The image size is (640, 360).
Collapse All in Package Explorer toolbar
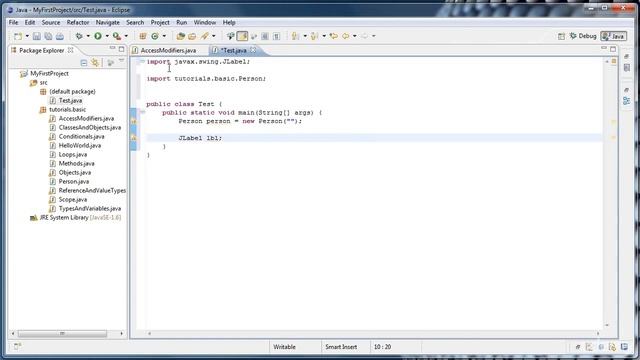(x=84, y=62)
